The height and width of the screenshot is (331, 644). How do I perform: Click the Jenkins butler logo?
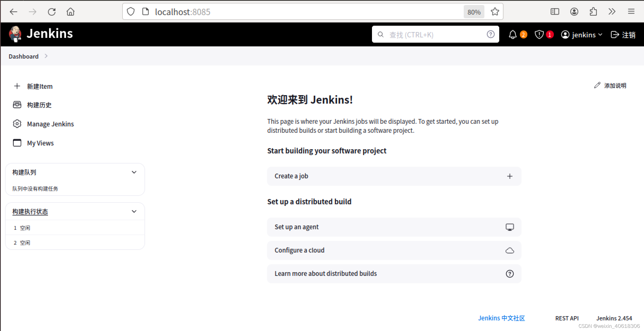(x=15, y=34)
